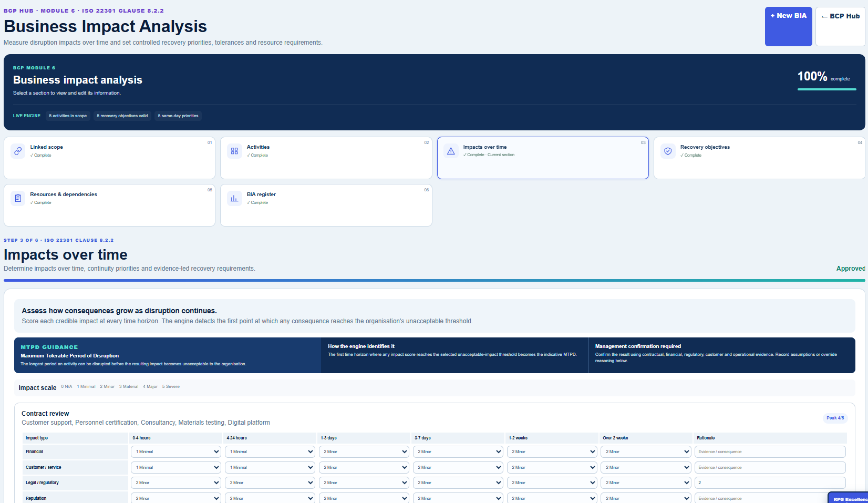The height and width of the screenshot is (503, 868).
Task: Switch to the Recovery objectives section
Action: coord(759,158)
